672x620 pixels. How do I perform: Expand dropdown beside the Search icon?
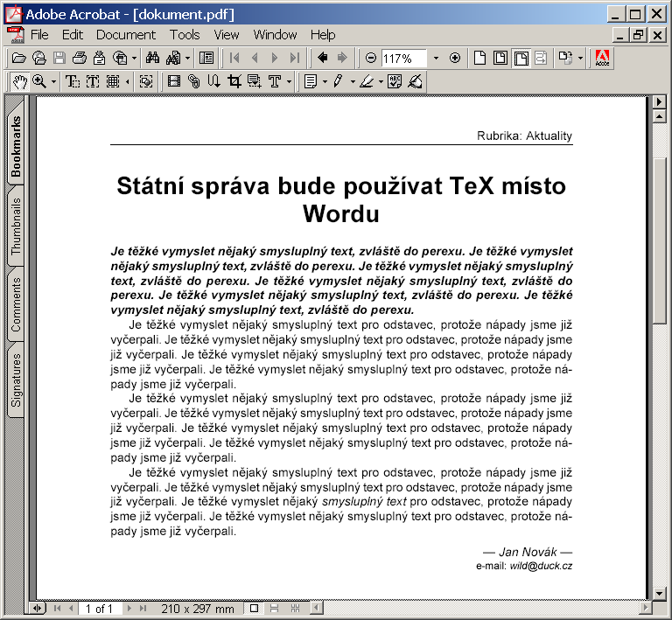coord(187,58)
